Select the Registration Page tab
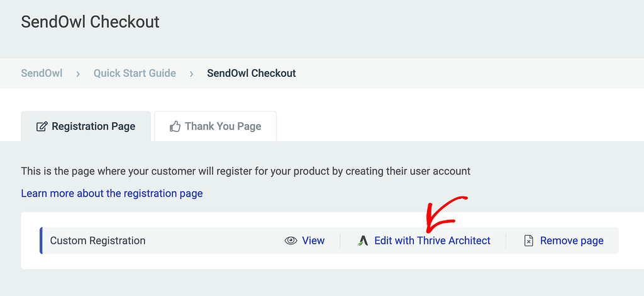This screenshot has width=644, height=296. 86,126
